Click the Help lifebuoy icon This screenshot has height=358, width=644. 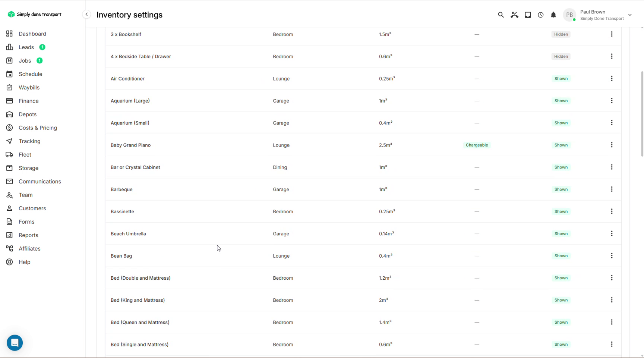(x=9, y=262)
